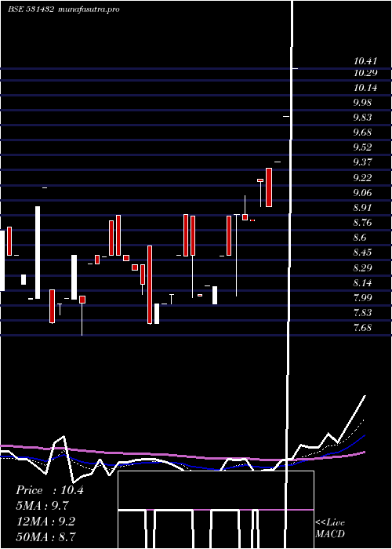The height and width of the screenshot is (549, 392).
Task: Select the 10.29 price axis label
Action: click(x=365, y=73)
